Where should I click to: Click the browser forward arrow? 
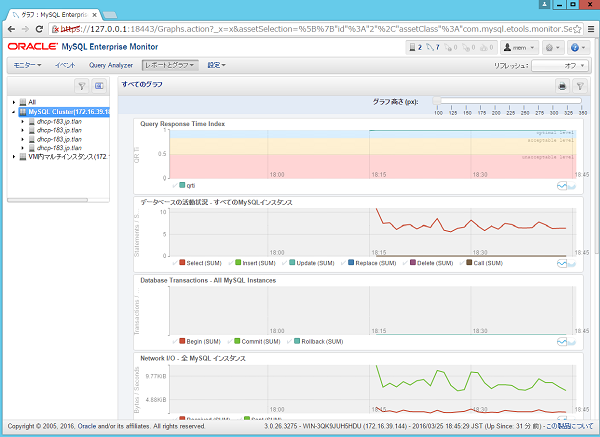tap(25, 29)
